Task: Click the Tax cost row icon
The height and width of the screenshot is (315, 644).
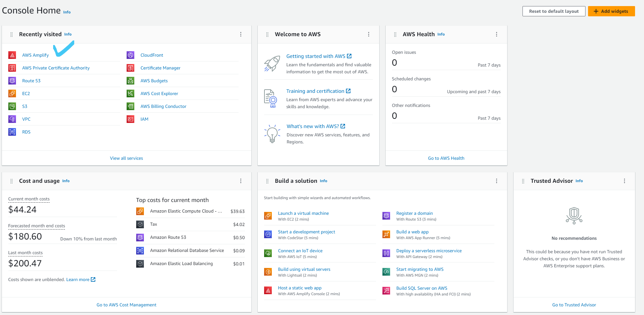Action: pos(140,224)
